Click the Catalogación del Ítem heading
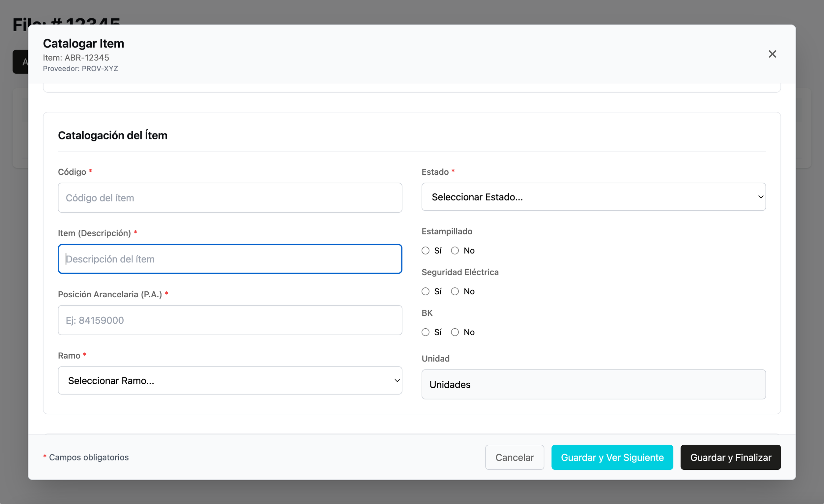This screenshot has height=504, width=824. 113,135
